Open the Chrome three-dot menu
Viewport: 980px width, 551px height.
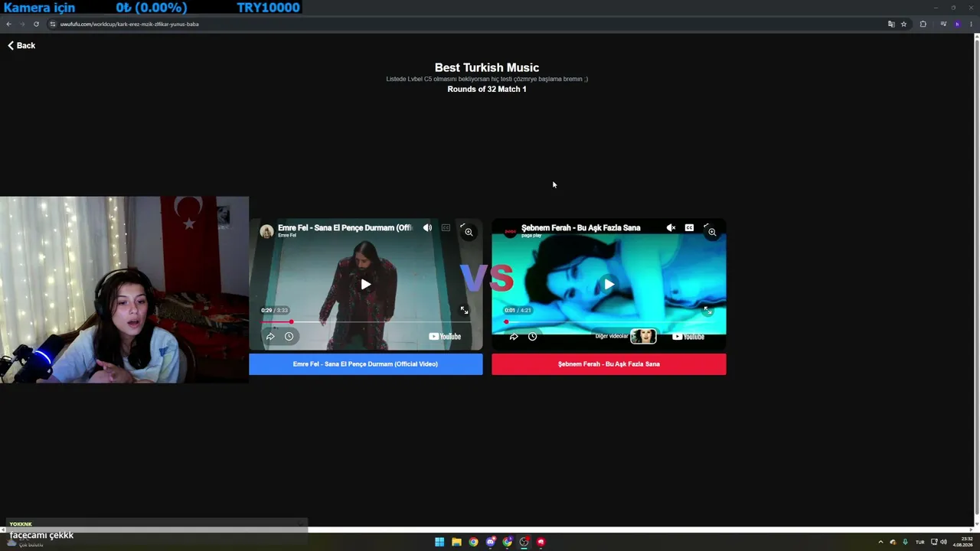(x=972, y=24)
